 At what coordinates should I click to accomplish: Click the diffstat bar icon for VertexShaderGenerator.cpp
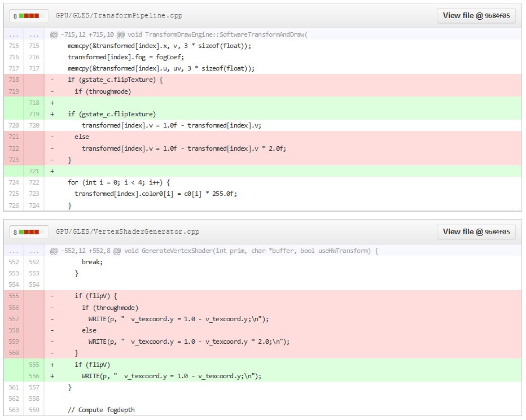tap(28, 232)
